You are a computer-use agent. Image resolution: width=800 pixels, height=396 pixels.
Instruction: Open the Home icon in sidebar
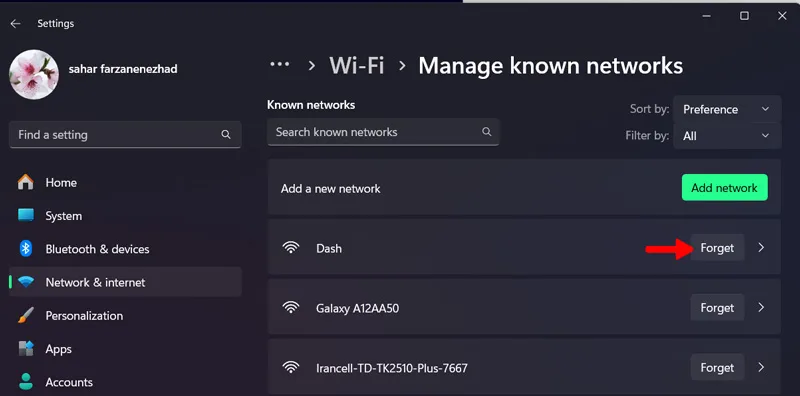coord(26,182)
